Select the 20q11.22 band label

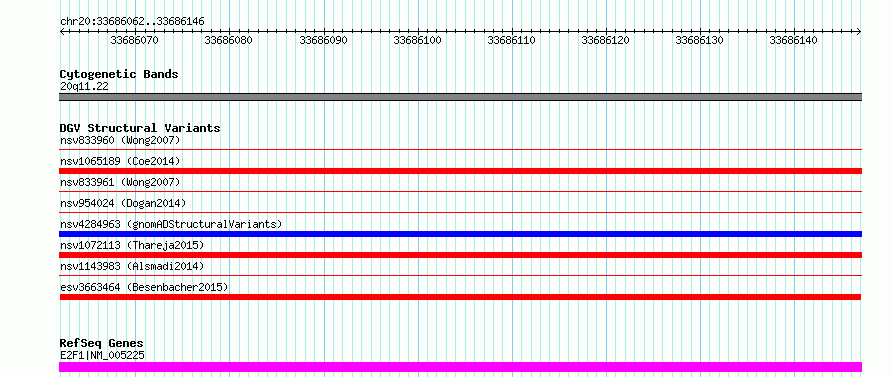coord(84,87)
